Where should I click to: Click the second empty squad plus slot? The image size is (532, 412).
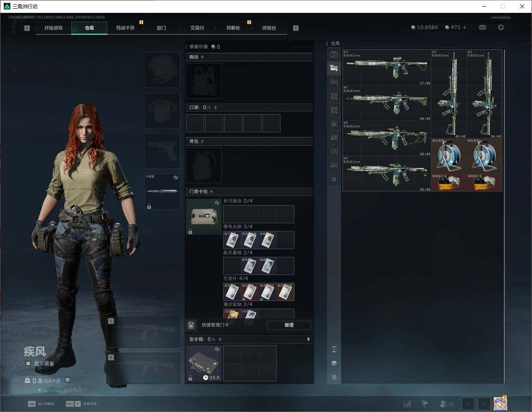pos(484,404)
